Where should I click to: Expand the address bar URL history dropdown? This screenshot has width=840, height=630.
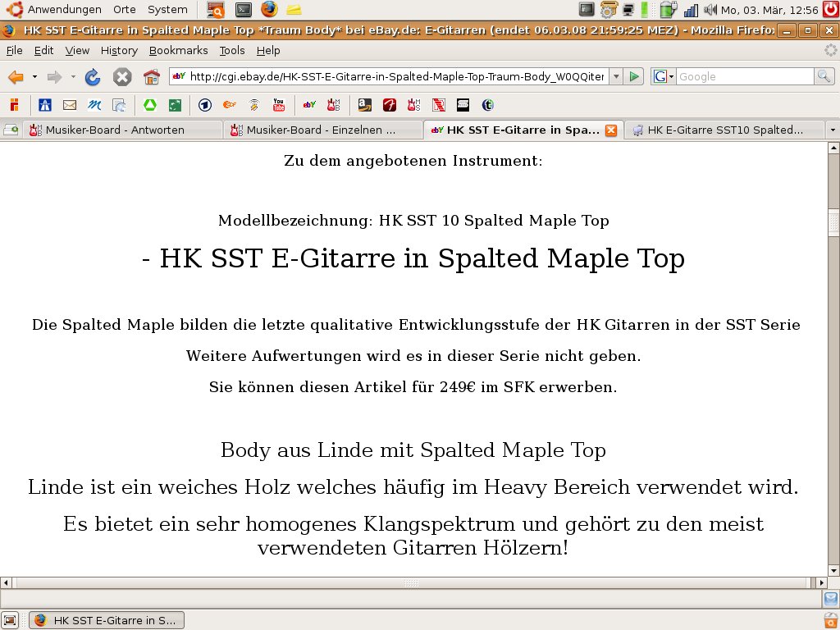616,76
